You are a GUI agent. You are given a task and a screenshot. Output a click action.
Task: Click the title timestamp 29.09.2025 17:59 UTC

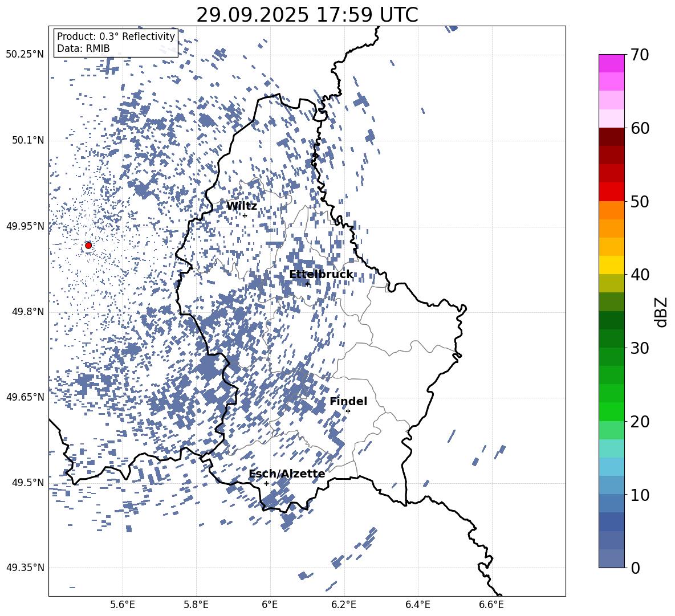(307, 15)
